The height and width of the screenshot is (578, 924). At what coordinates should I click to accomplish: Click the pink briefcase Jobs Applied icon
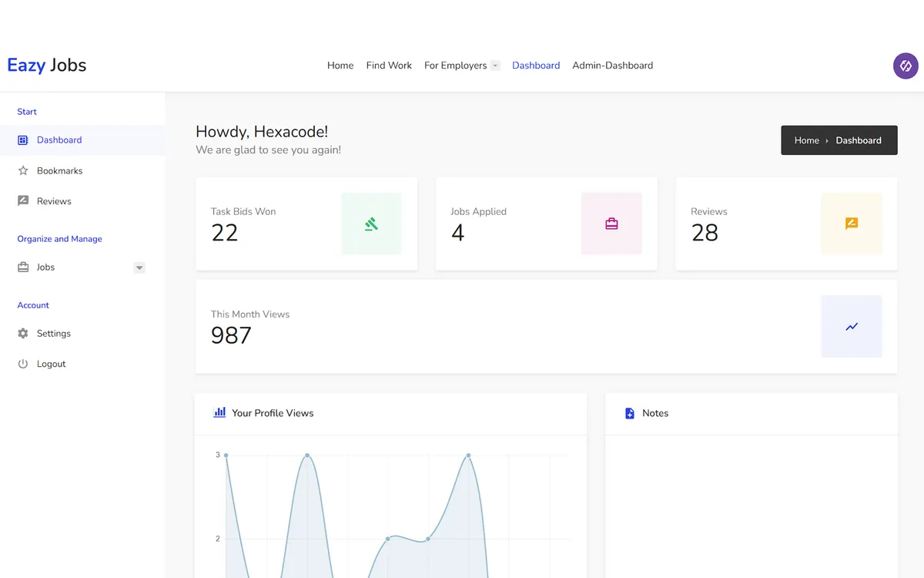click(x=611, y=224)
